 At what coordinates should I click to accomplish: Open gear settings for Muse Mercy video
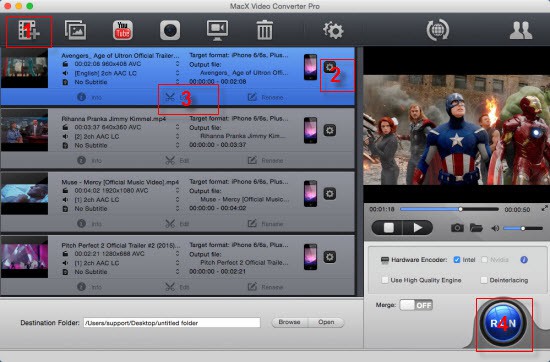point(329,194)
